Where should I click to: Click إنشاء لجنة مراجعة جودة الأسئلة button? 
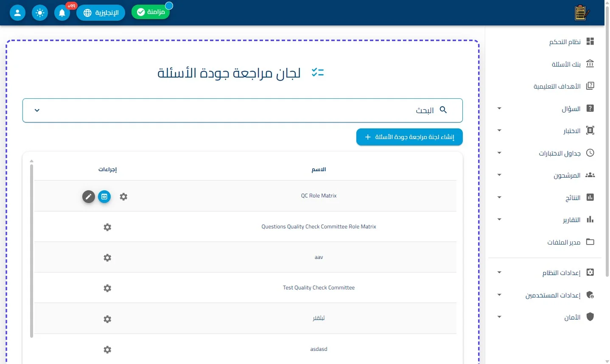[409, 137]
